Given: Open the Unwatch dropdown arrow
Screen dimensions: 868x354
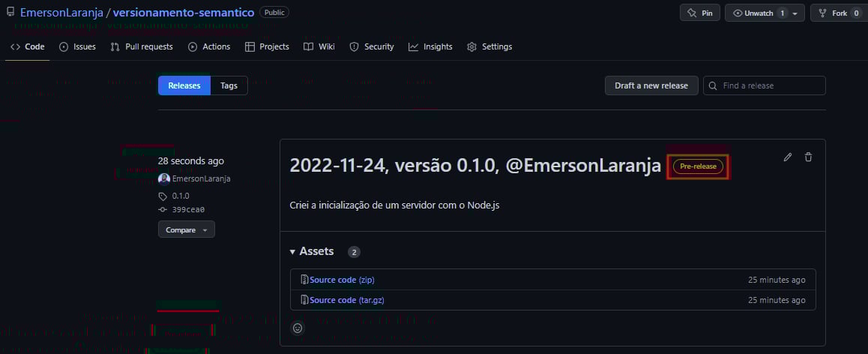Looking at the screenshot, I should [x=795, y=13].
